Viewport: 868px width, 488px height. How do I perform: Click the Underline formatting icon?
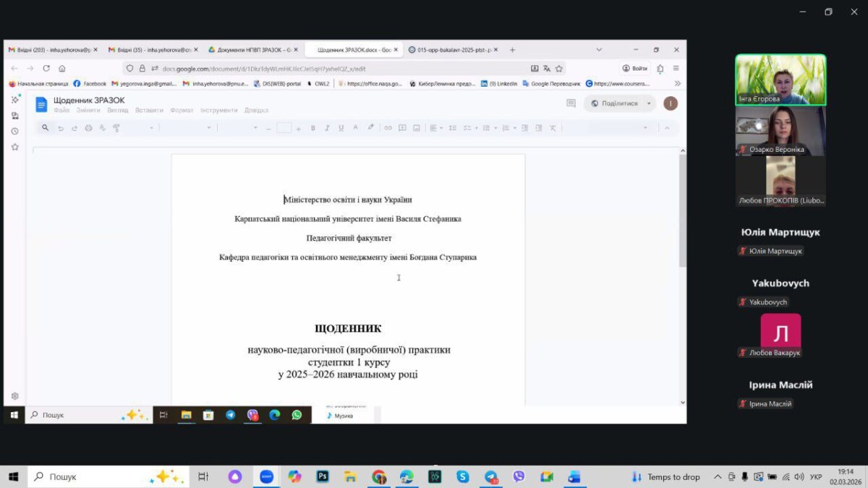tap(341, 128)
